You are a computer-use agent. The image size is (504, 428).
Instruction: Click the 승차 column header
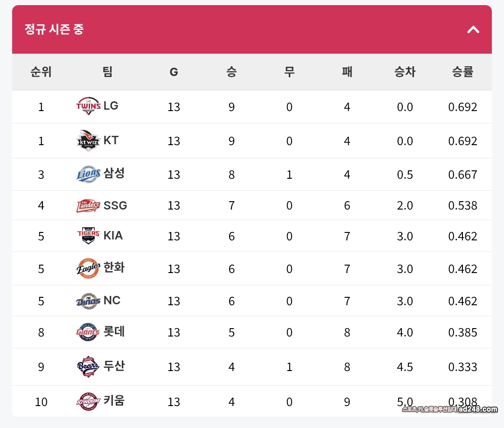pyautogui.click(x=405, y=72)
